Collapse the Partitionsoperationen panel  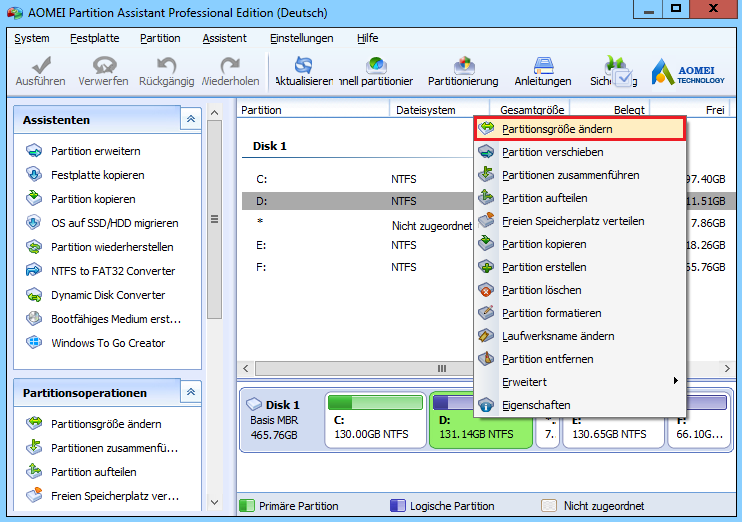pyautogui.click(x=191, y=392)
